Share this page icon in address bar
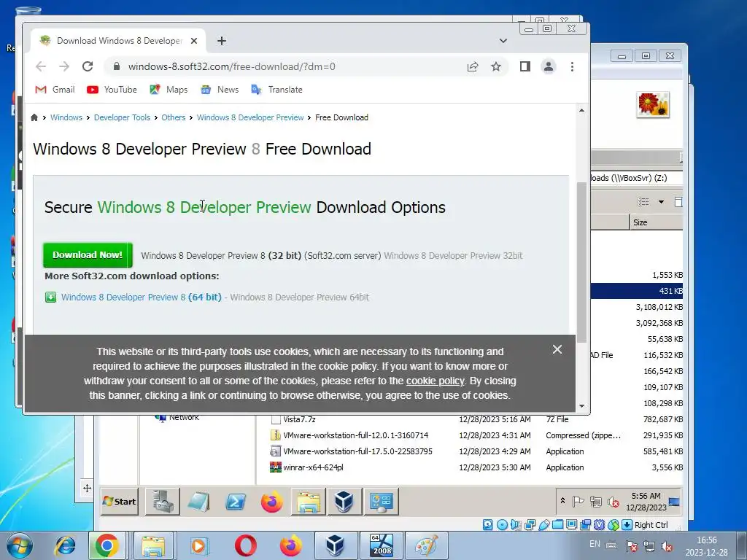The width and height of the screenshot is (747, 560). (x=473, y=66)
